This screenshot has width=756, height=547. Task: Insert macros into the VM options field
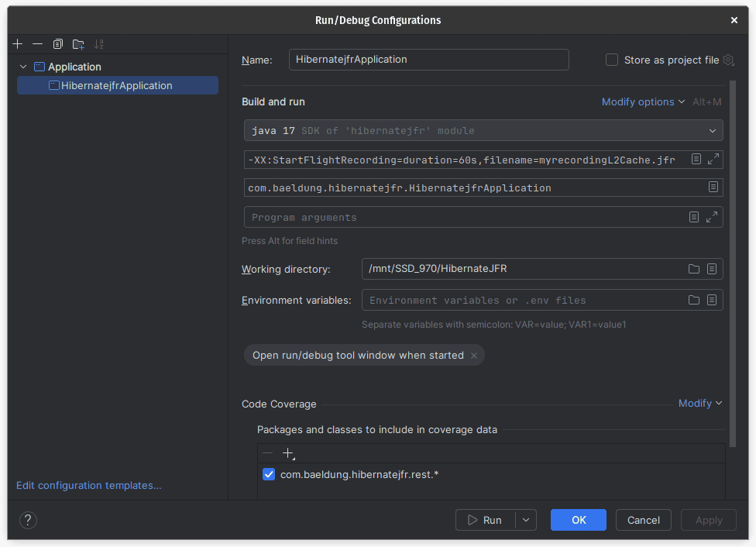point(696,159)
